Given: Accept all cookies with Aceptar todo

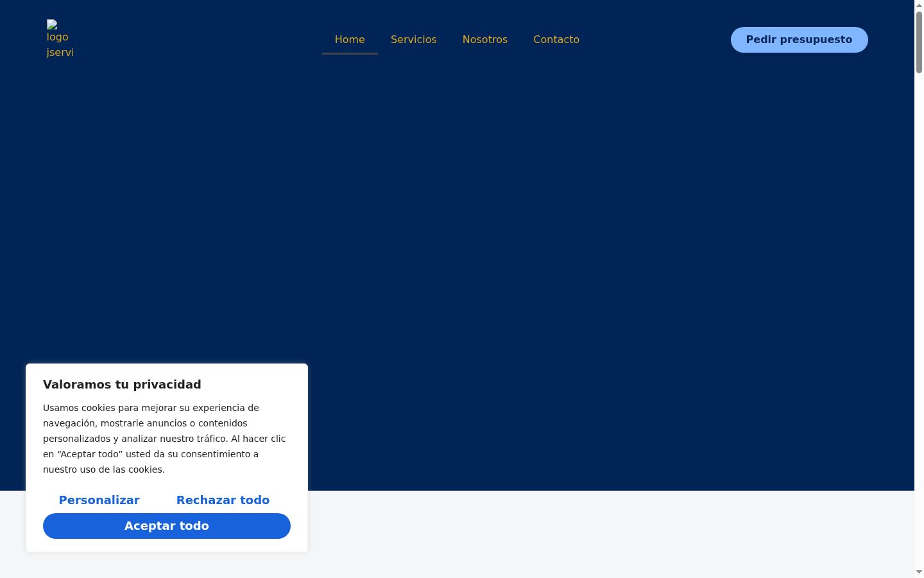Looking at the screenshot, I should (167, 526).
